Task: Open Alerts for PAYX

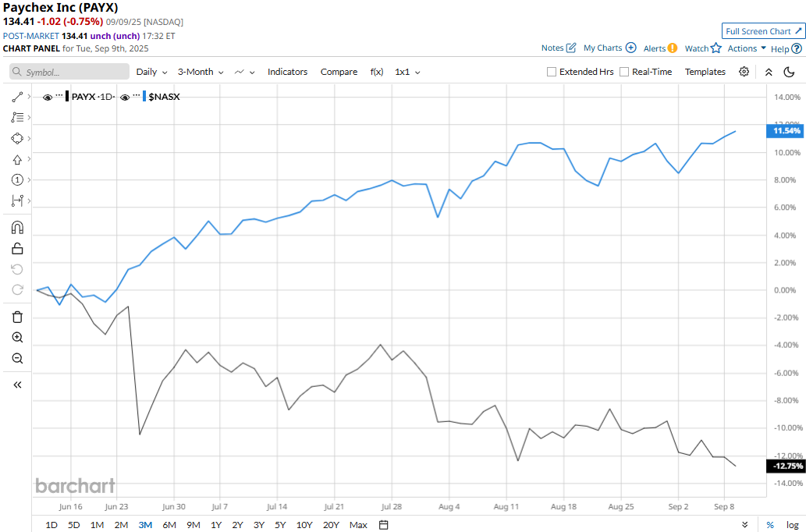Action: pos(660,48)
